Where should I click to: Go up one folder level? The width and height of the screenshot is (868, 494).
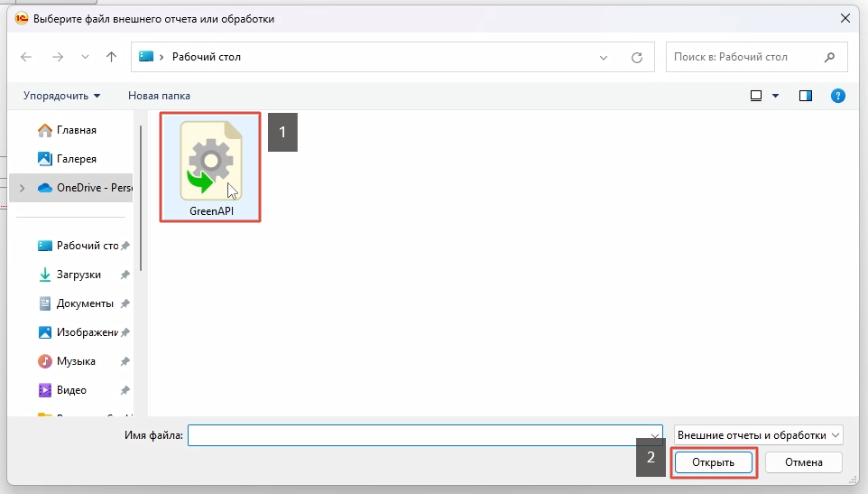(x=111, y=57)
